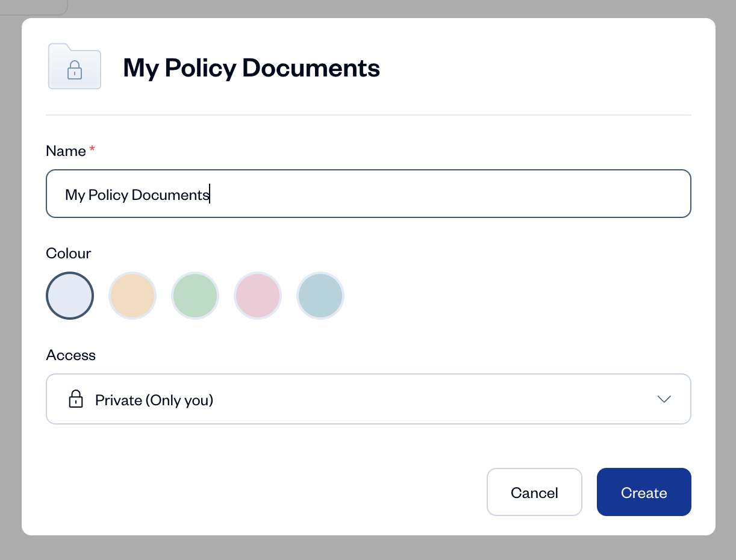Click the padlock icon in the Access field
The height and width of the screenshot is (560, 736).
(x=76, y=399)
